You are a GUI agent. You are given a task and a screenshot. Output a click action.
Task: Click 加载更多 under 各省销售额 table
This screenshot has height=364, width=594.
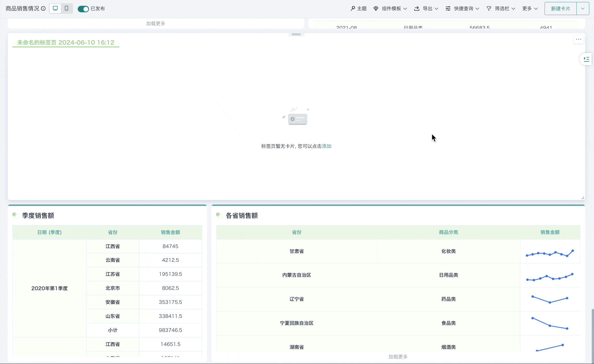click(398, 356)
